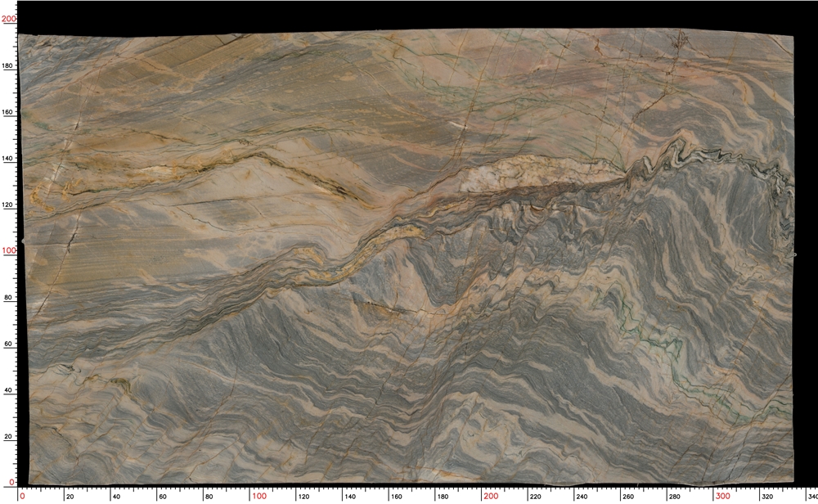This screenshot has width=818, height=504.
Task: Click the red 300 mark on the horizontal ruler
Action: coord(723,496)
